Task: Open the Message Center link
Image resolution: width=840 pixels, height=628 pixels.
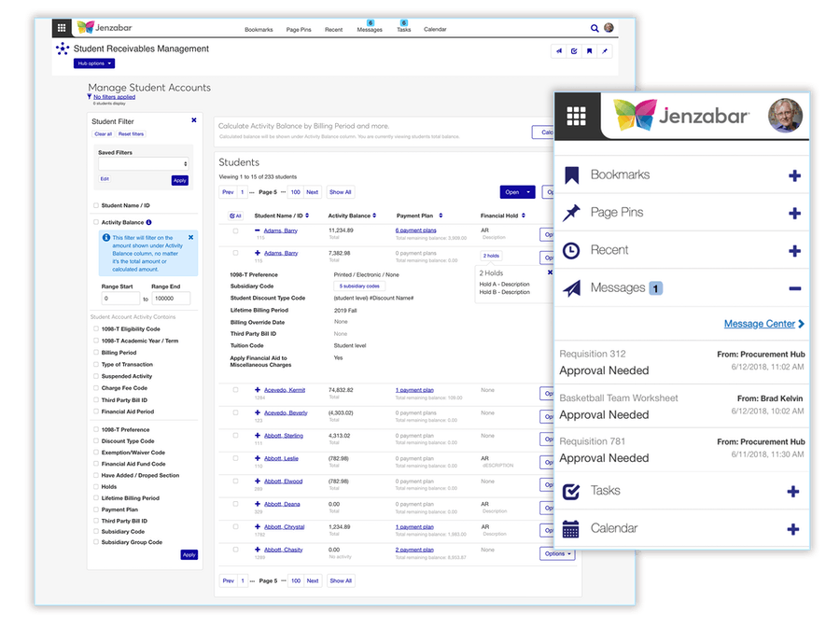Action: [x=763, y=324]
